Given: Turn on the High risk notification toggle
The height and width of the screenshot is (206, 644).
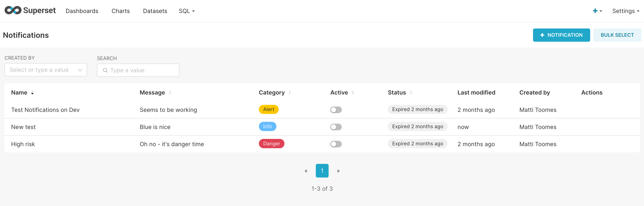Looking at the screenshot, I should click(x=336, y=144).
